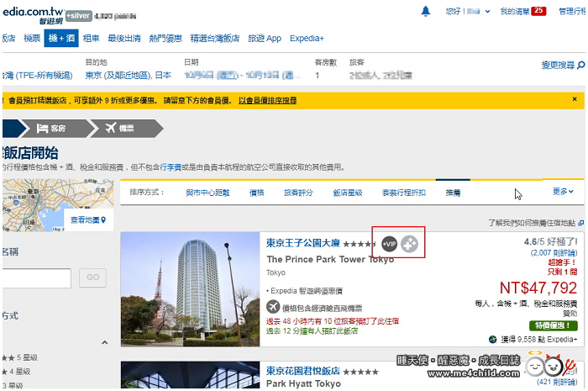Open the 租車 navigation tab
Screen dimensions: 588x391
point(91,39)
